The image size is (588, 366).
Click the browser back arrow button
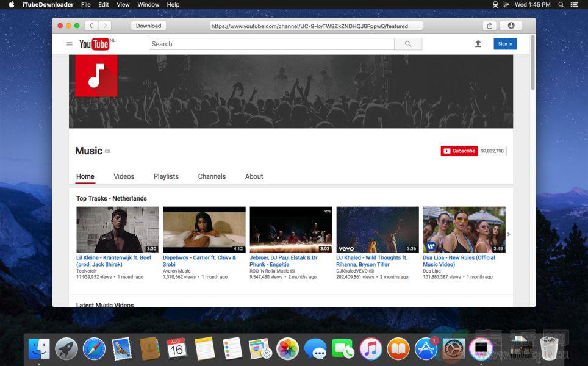point(91,26)
